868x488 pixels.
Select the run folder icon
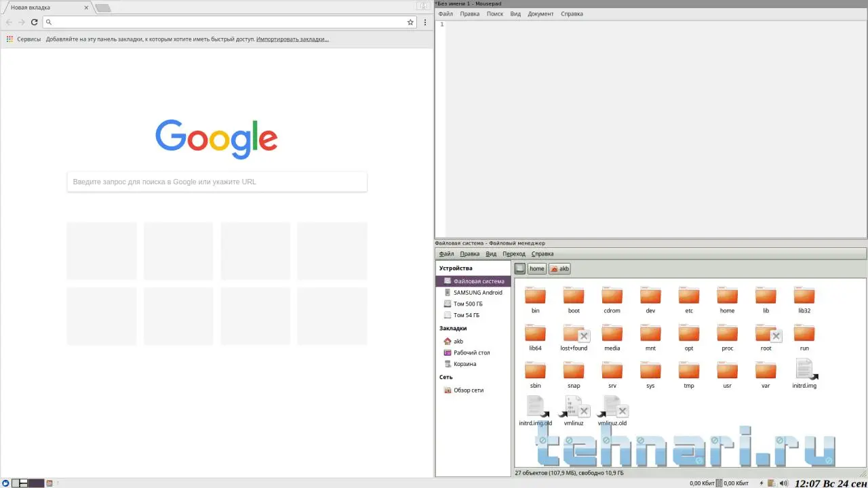tap(804, 333)
